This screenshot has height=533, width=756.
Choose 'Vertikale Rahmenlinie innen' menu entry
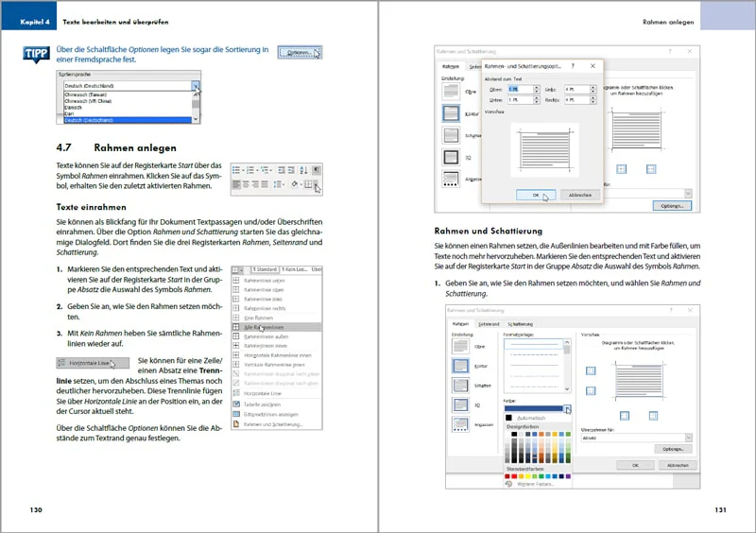(x=276, y=365)
